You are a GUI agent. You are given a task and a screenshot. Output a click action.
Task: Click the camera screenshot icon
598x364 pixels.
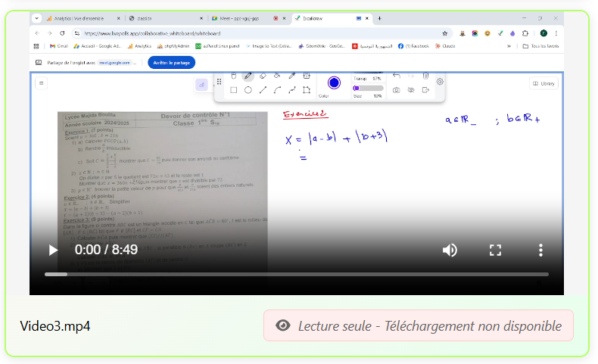pyautogui.click(x=396, y=90)
